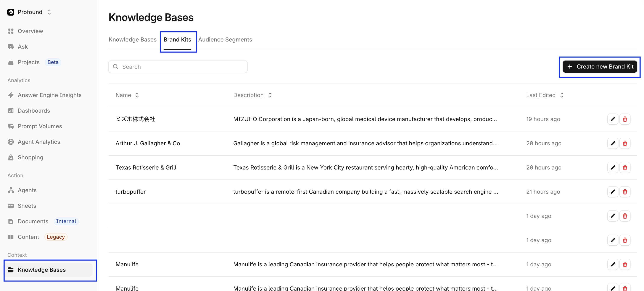The image size is (644, 291).
Task: Click the Content book icon
Action: [x=11, y=237]
